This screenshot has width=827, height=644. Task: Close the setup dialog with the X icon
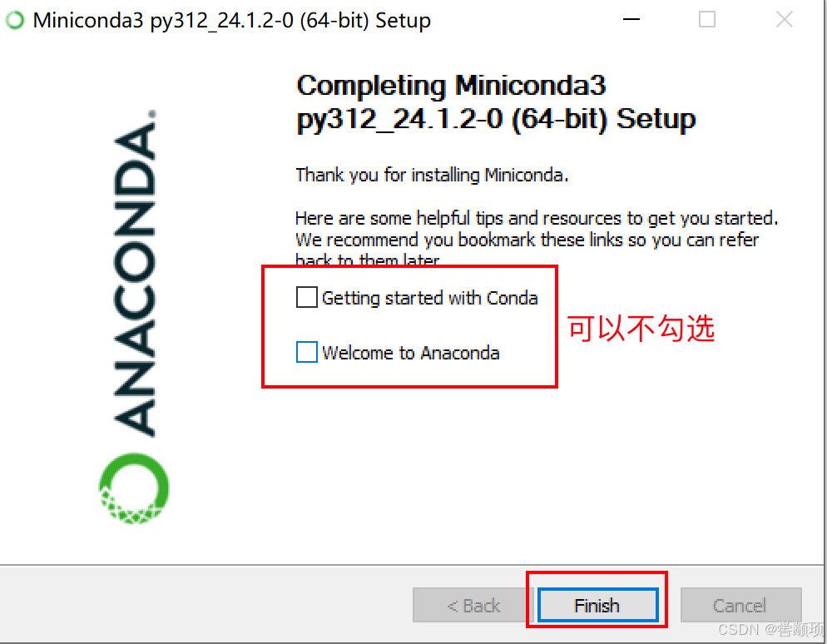pyautogui.click(x=785, y=19)
